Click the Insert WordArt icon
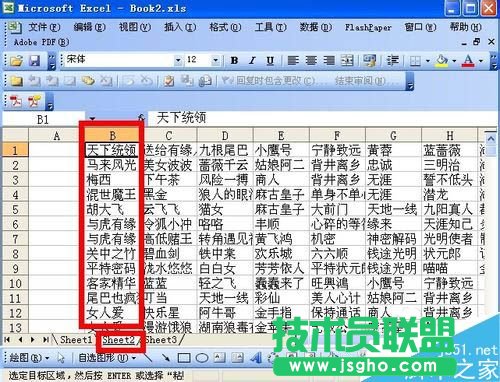500x382 pixels. pos(256,358)
